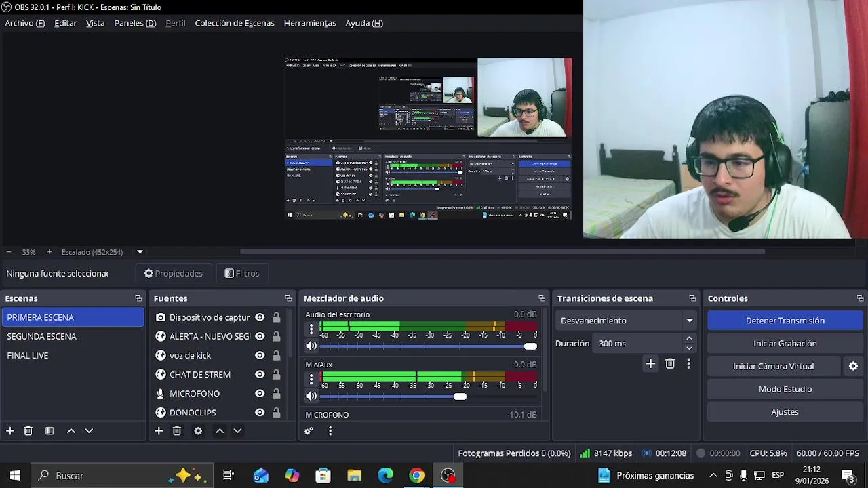Screen dimensions: 868x488
Task: Increase transition duration stepper up
Action: 690,339
